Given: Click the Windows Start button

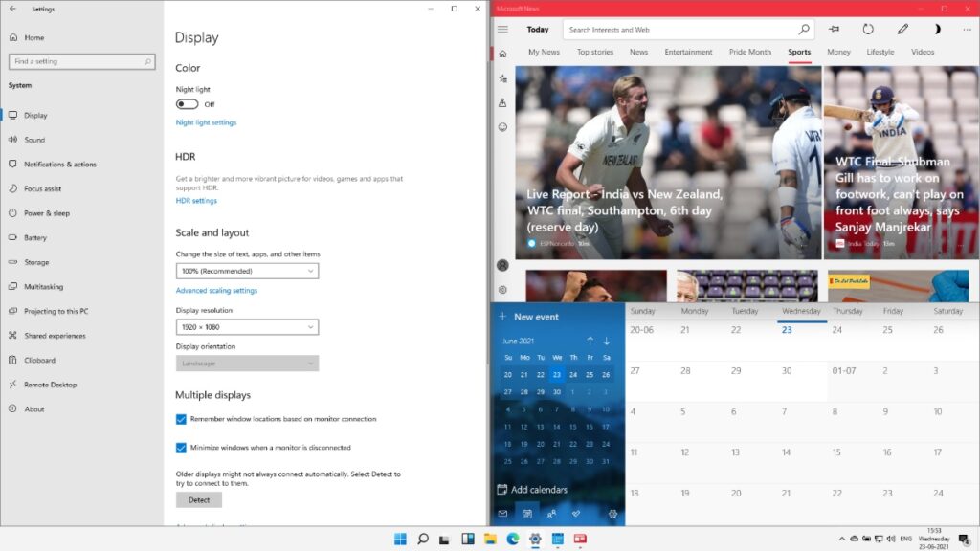Looking at the screenshot, I should pos(400,539).
